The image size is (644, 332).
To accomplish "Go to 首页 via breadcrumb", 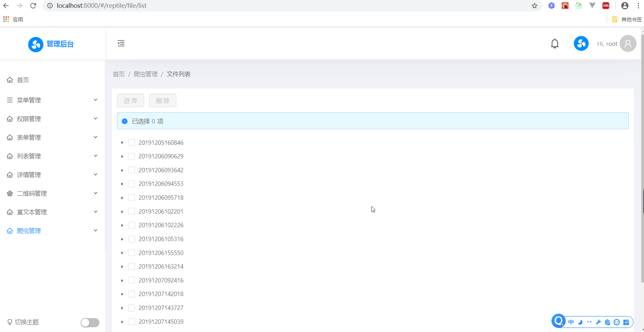I will (x=119, y=74).
